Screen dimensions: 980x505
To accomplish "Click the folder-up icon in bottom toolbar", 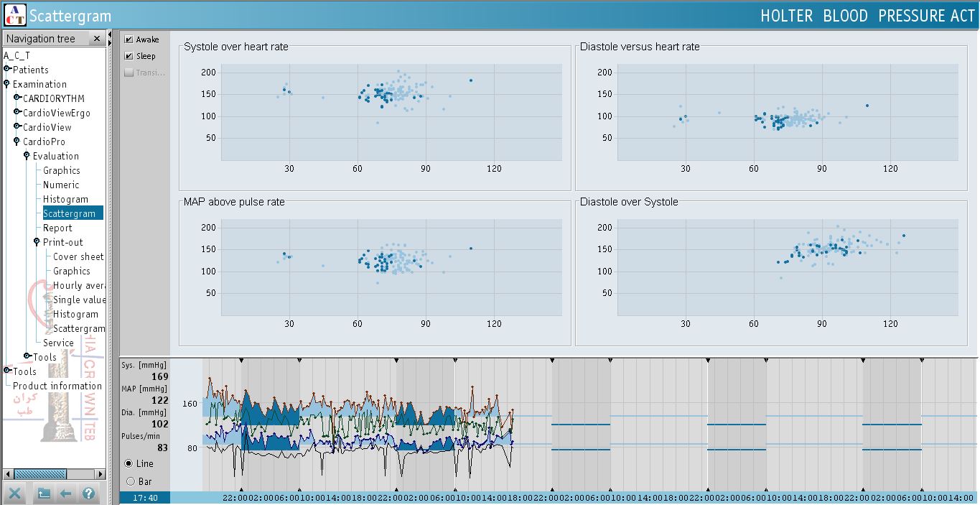I will tap(44, 494).
